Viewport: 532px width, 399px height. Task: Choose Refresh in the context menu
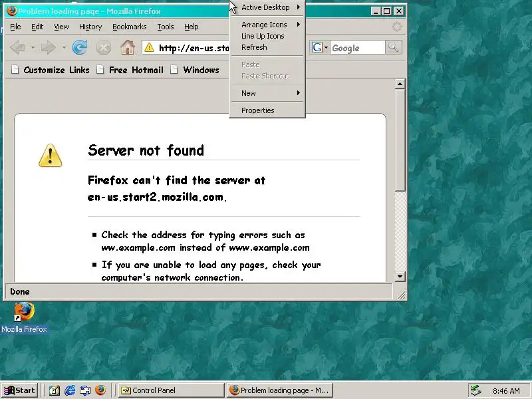267,47
